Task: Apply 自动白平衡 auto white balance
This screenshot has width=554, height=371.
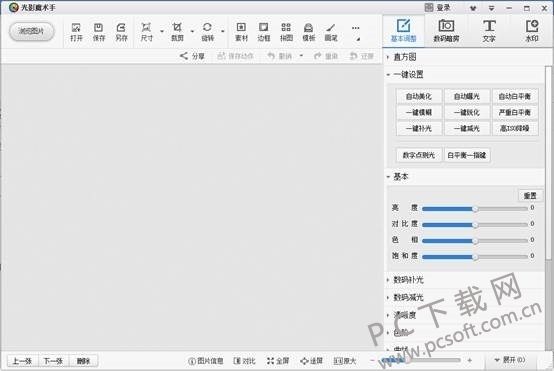Action: tap(515, 96)
